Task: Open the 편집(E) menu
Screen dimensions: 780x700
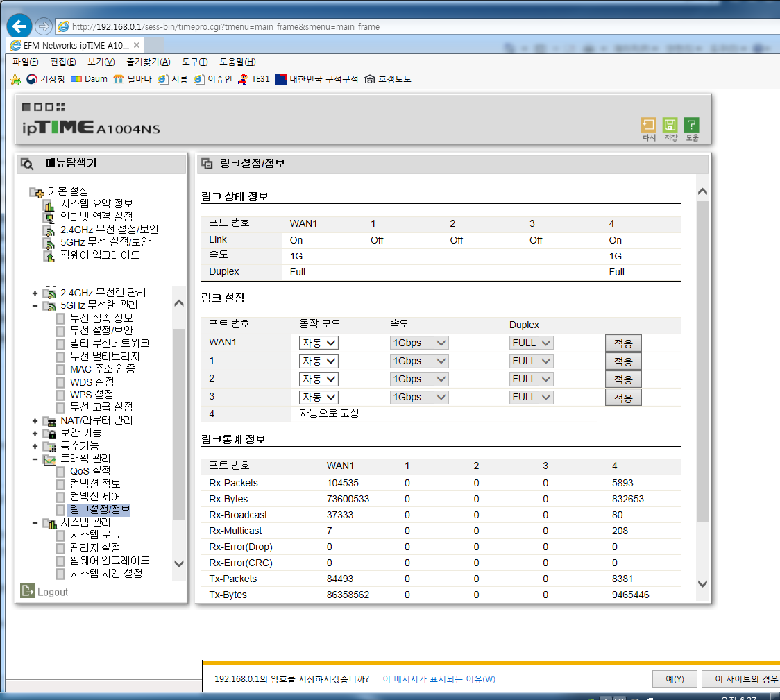Action: click(x=63, y=62)
